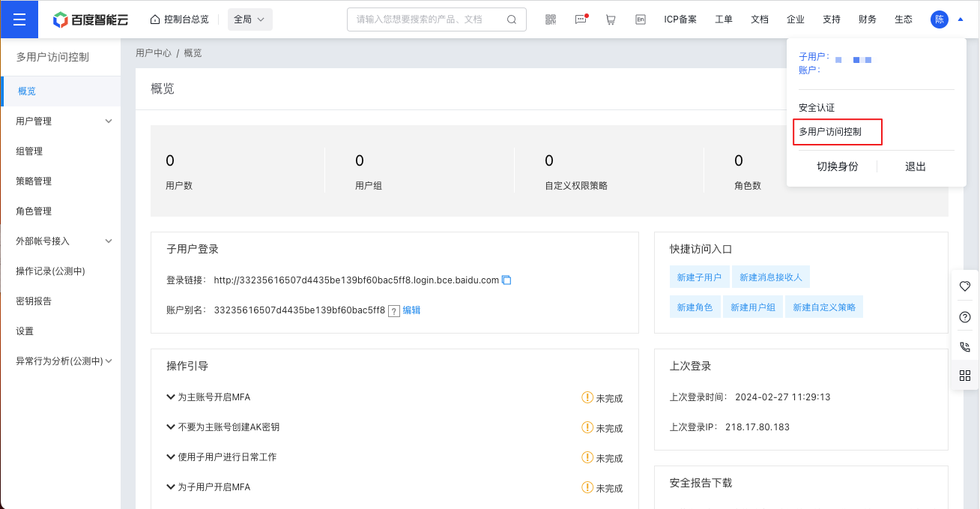Open 生态 in the top navigation
This screenshot has height=509, width=980.
(904, 19)
